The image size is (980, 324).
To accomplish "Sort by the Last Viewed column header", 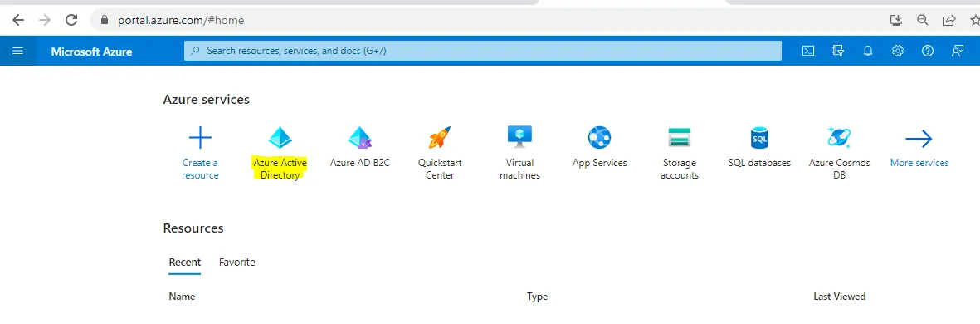I will pos(840,297).
